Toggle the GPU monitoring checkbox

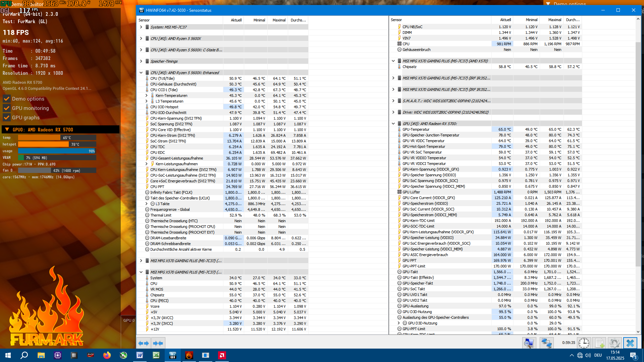7,108
